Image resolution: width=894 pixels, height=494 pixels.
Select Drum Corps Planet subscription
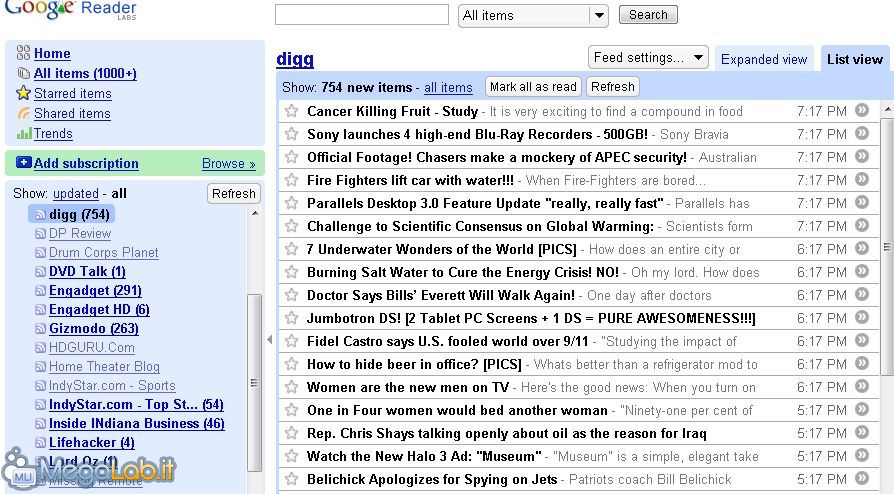coord(104,252)
